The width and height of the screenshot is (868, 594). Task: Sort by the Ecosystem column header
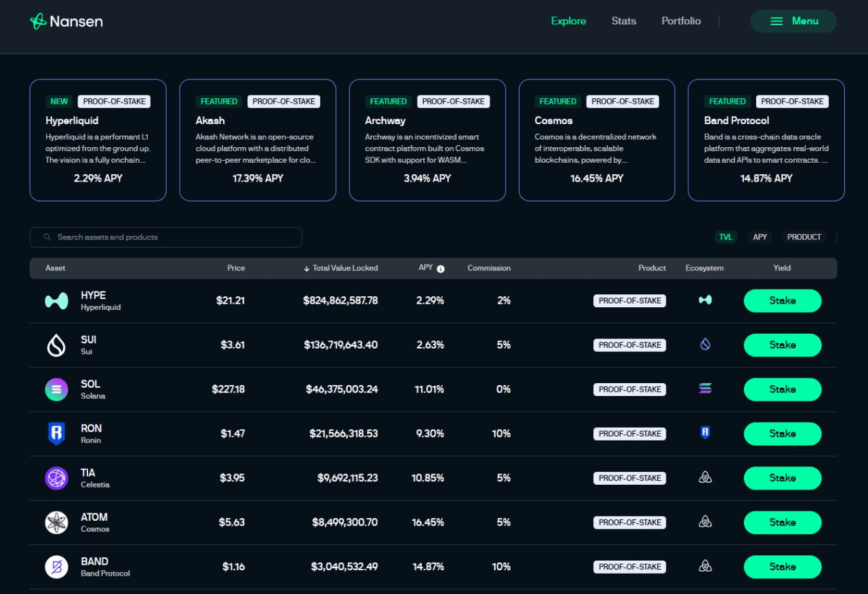click(705, 268)
